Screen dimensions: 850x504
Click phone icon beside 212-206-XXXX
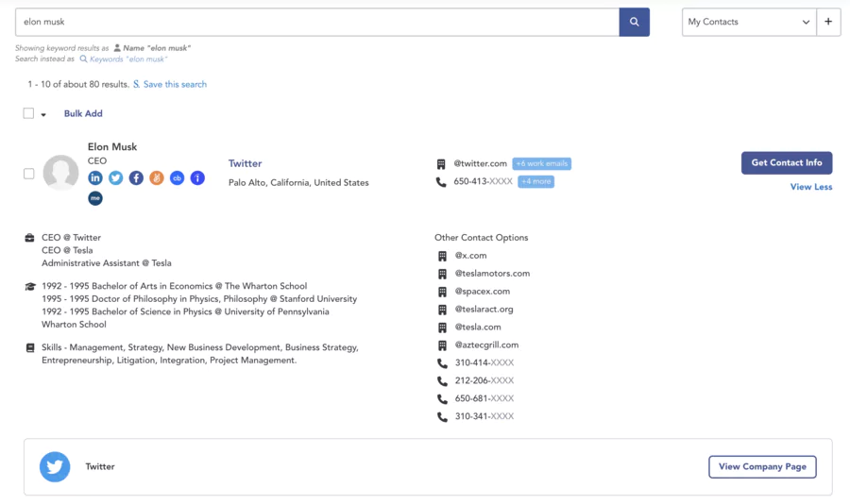(x=442, y=381)
